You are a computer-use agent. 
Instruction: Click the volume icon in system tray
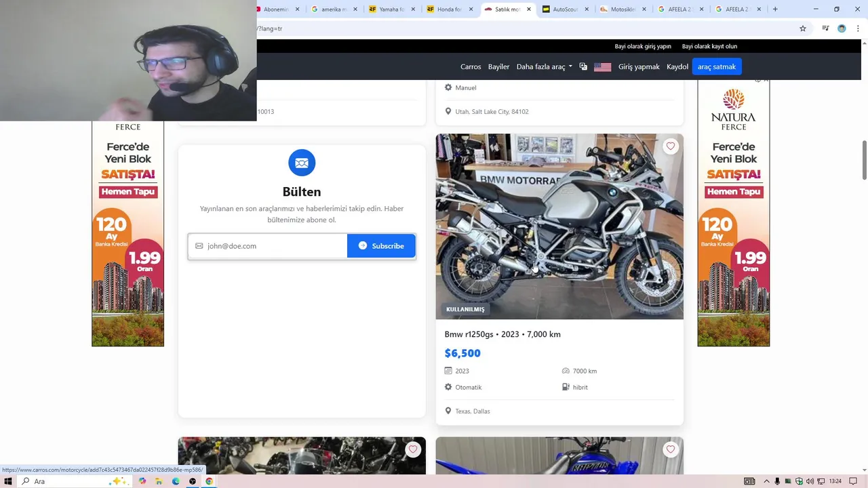pos(810,481)
